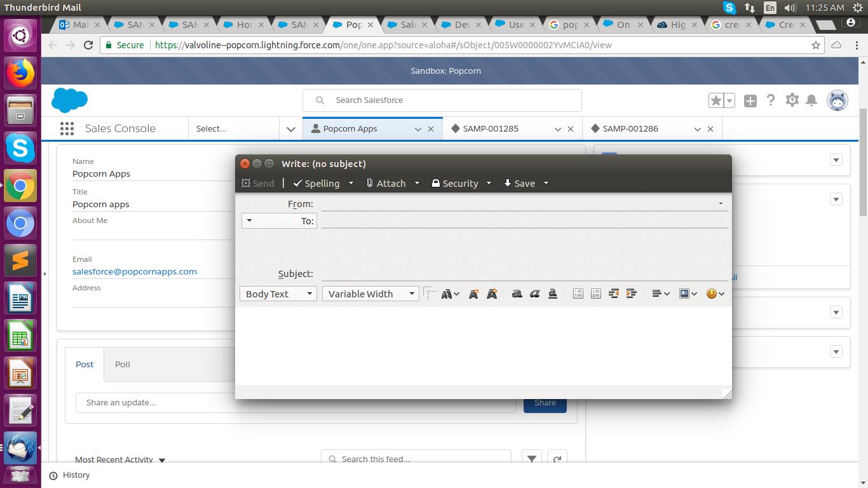The height and width of the screenshot is (488, 868).
Task: Switch to the Poll tab
Action: (x=123, y=364)
